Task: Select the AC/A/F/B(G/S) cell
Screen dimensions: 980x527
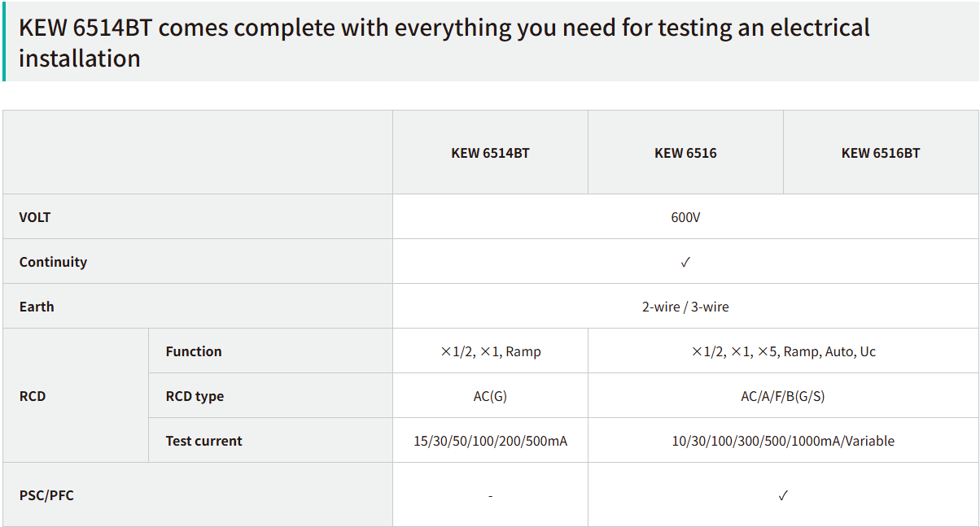Action: [x=783, y=396]
